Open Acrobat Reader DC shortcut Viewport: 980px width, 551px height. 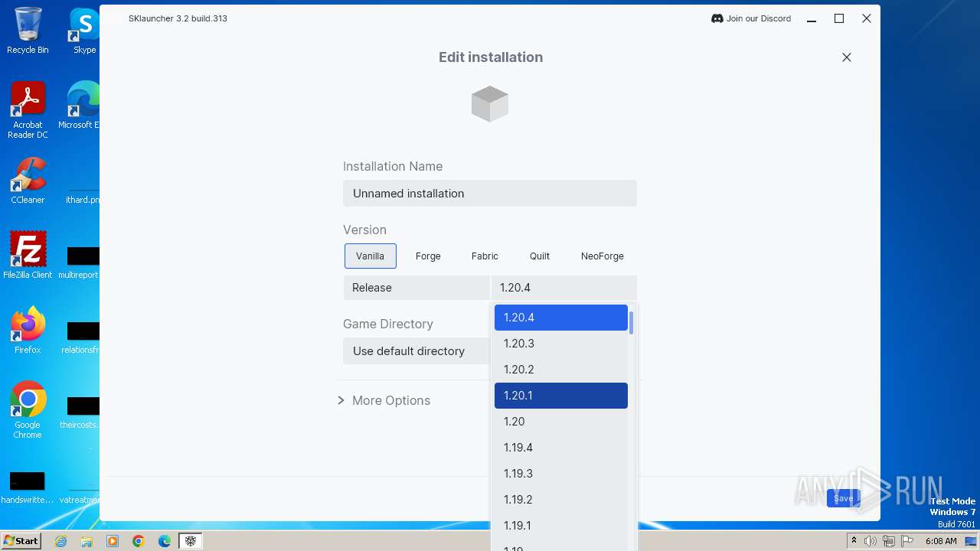(28, 110)
